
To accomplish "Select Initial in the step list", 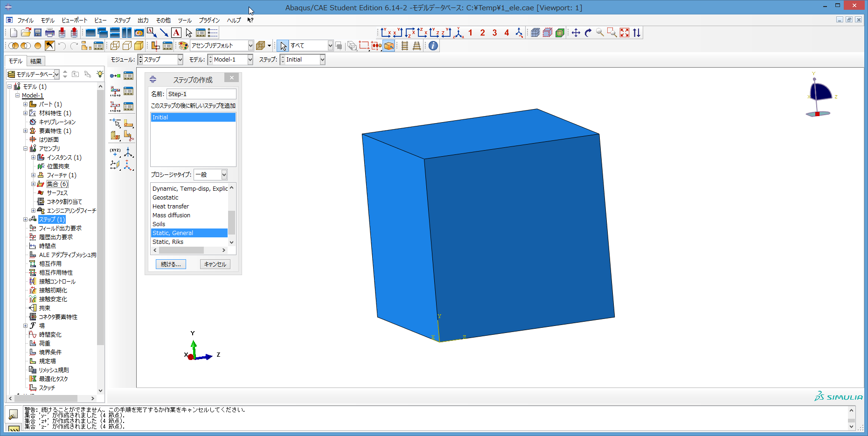I will click(x=193, y=118).
